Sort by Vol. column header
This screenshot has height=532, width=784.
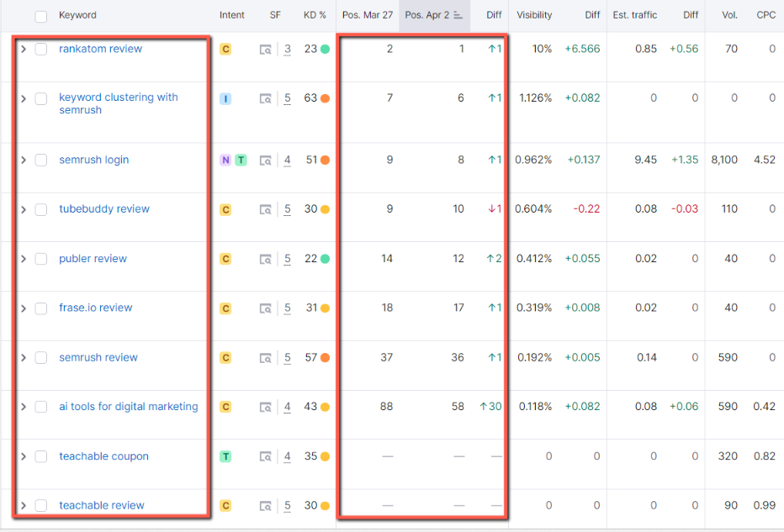(x=729, y=15)
